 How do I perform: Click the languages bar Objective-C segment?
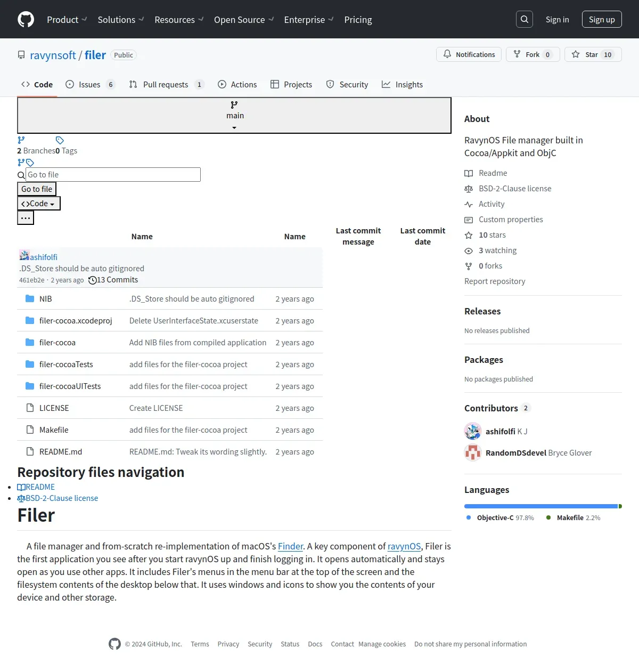(x=541, y=506)
